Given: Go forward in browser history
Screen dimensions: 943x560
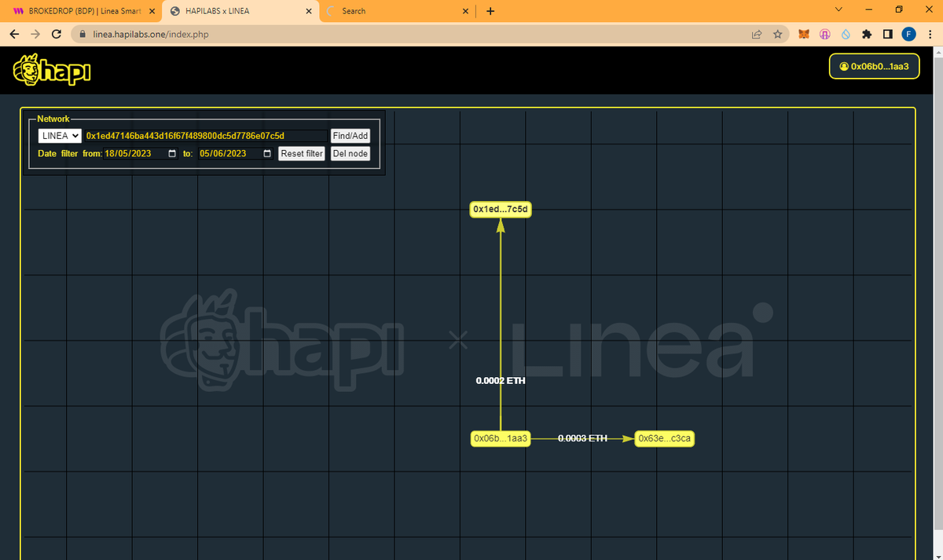Looking at the screenshot, I should click(35, 35).
